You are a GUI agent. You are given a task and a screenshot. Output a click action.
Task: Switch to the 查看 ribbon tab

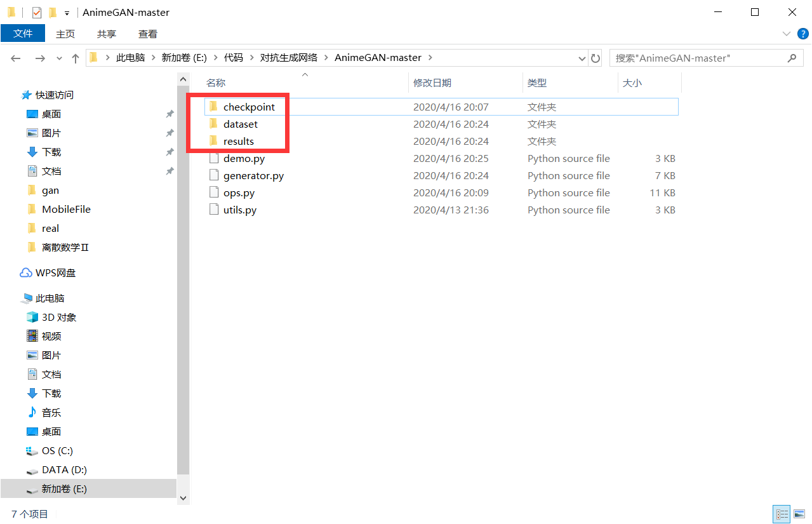point(148,34)
